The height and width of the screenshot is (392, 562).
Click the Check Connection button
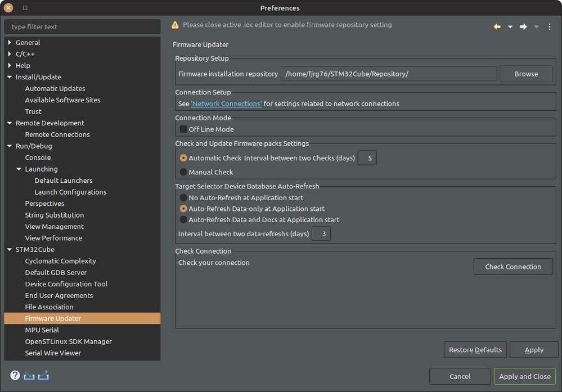tap(513, 267)
